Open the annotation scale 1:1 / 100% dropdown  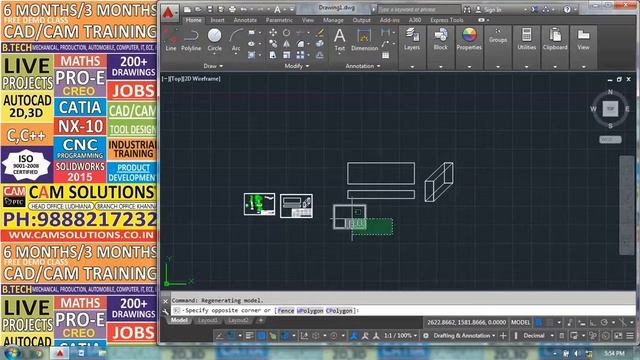tap(400, 336)
